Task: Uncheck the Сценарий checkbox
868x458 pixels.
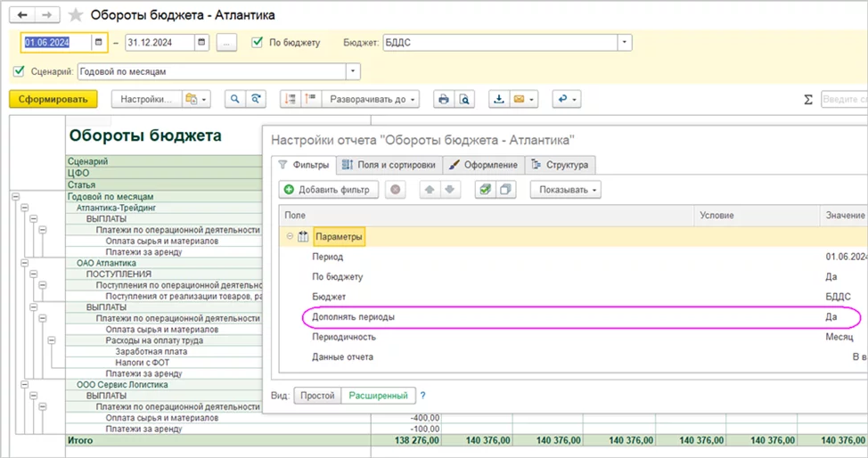Action: (20, 71)
